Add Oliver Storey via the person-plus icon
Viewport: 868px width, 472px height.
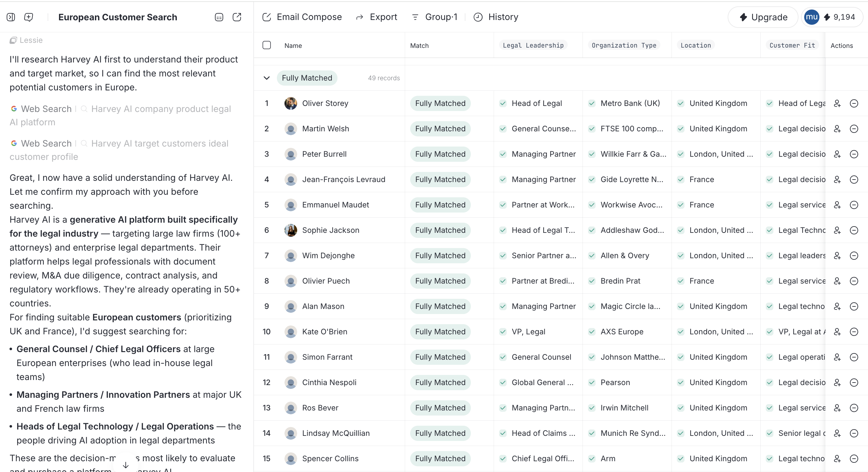coord(838,104)
